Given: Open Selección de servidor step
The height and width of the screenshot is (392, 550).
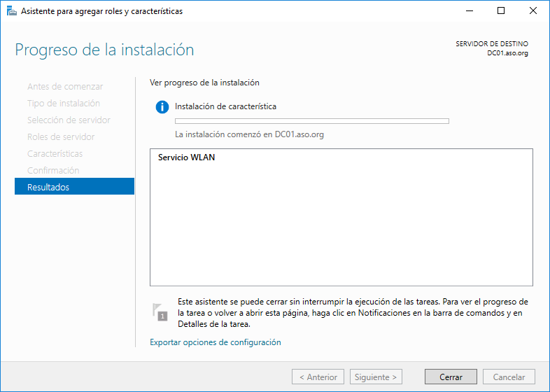Looking at the screenshot, I should (x=69, y=120).
